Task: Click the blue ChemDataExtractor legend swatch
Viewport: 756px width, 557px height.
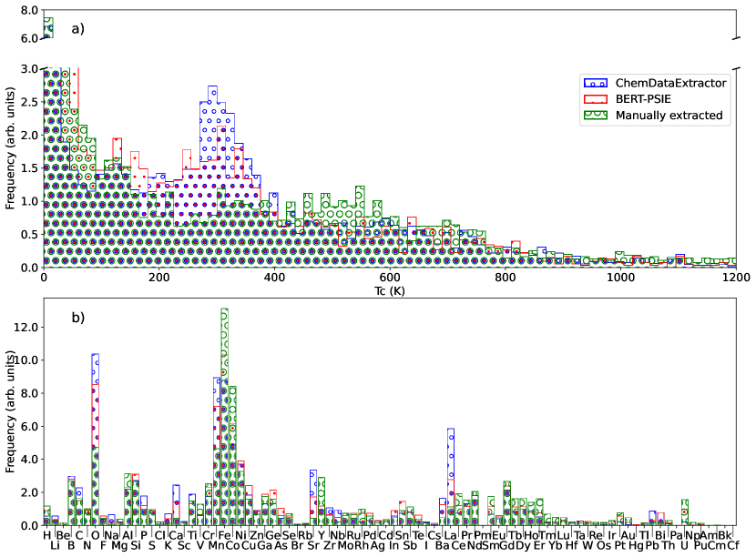Action: pos(596,83)
